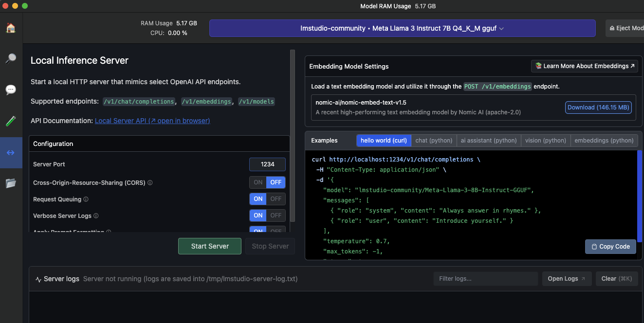Set Verbose Server Logs to ON
The width and height of the screenshot is (644, 323).
coord(258,215)
